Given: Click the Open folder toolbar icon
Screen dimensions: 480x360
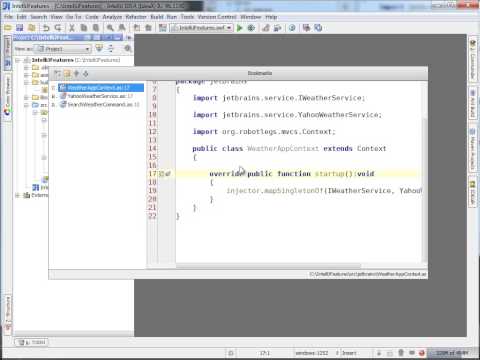Looking at the screenshot, I should coord(8,28).
